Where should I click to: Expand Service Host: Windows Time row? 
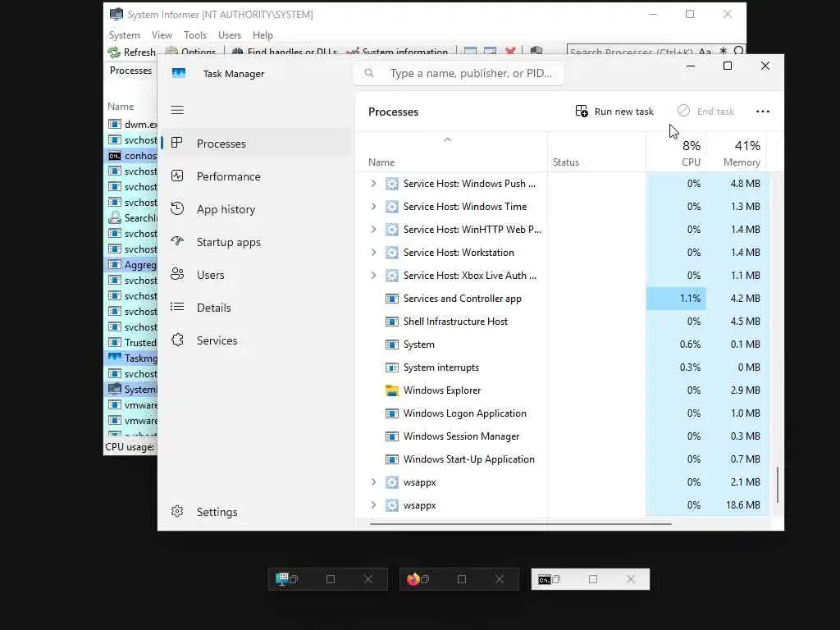tap(373, 206)
